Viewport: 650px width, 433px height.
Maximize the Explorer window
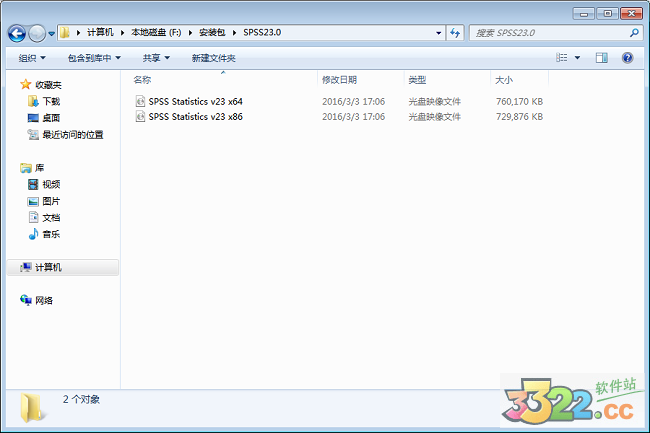click(x=608, y=14)
